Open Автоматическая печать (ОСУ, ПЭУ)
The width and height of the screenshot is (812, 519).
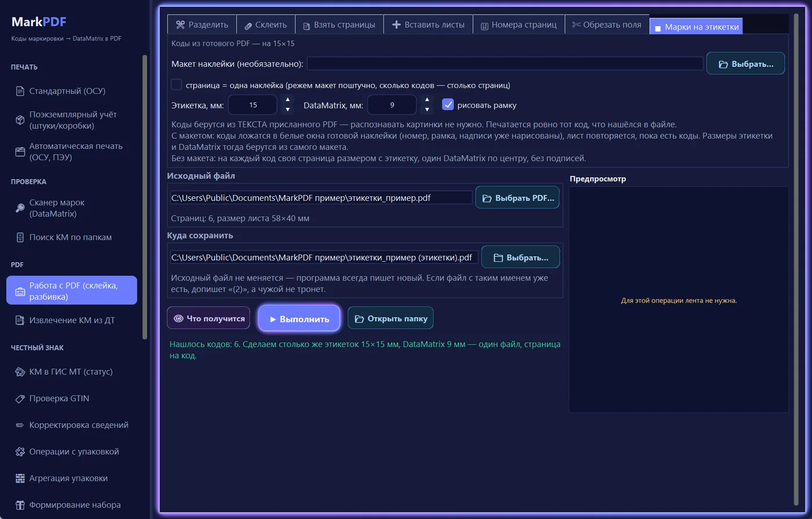coord(71,152)
